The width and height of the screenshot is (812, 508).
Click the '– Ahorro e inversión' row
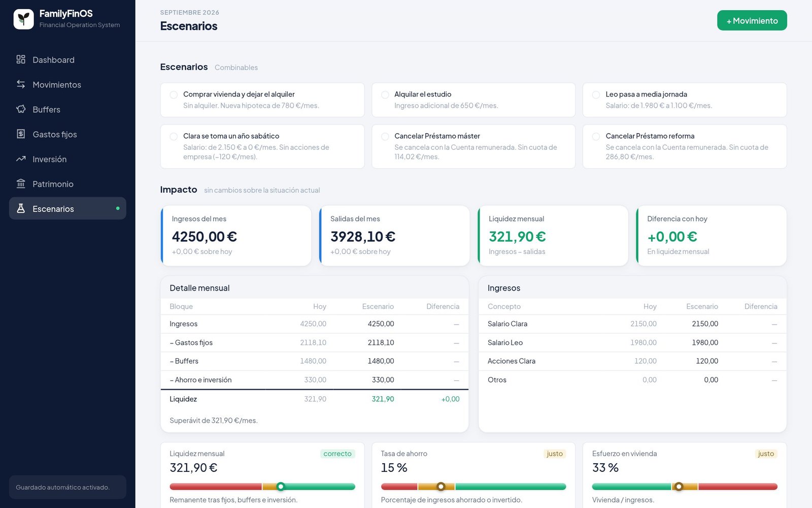[x=315, y=380]
